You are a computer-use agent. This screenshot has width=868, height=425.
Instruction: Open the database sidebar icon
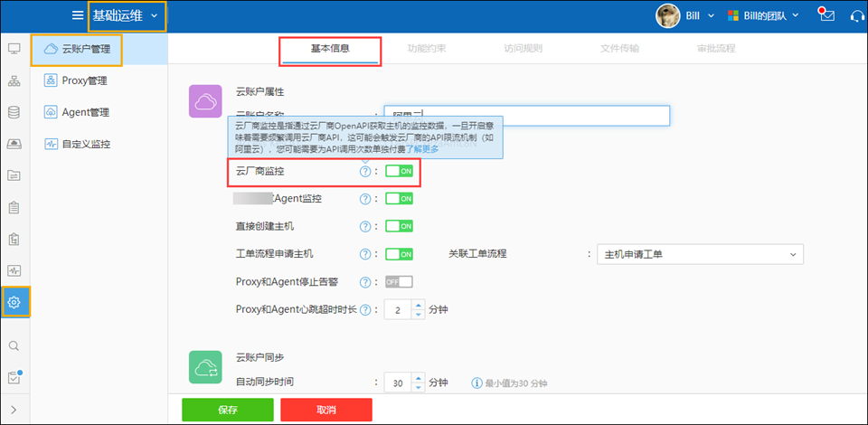[14, 113]
